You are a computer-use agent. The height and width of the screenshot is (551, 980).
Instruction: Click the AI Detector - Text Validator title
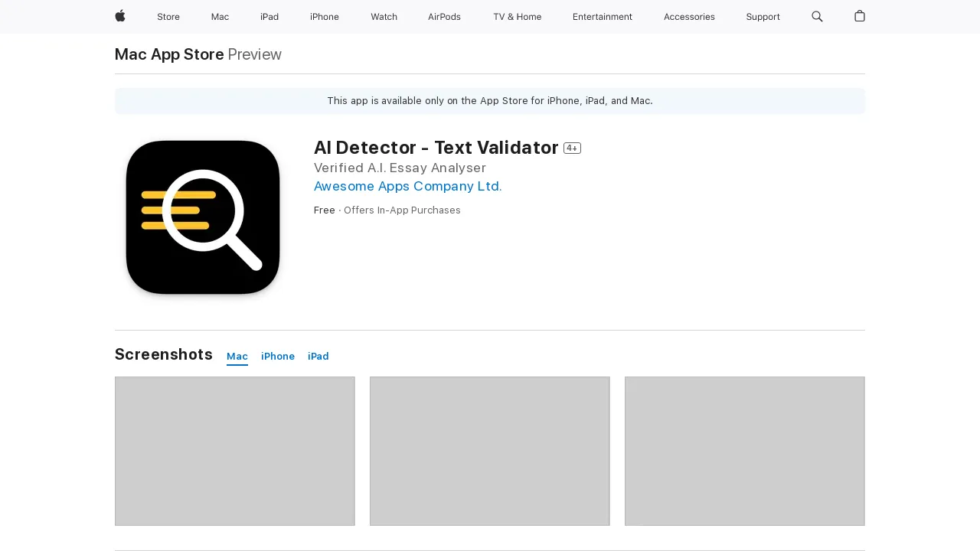click(436, 148)
